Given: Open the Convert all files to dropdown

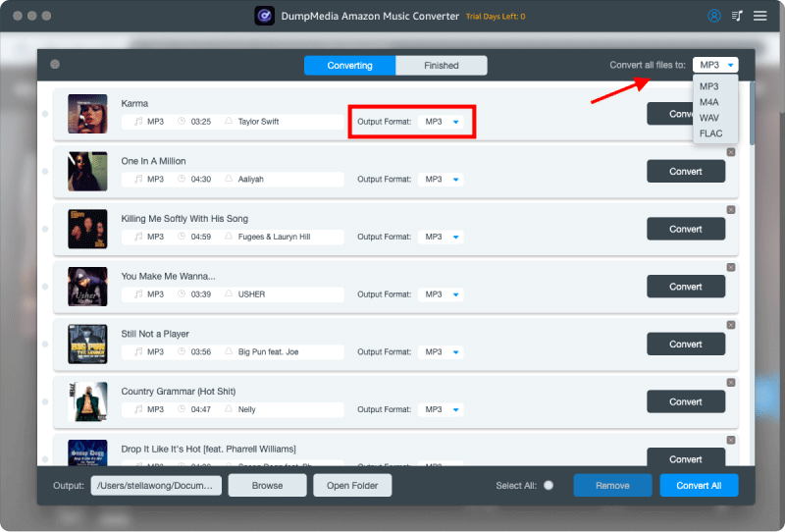Looking at the screenshot, I should [x=715, y=65].
